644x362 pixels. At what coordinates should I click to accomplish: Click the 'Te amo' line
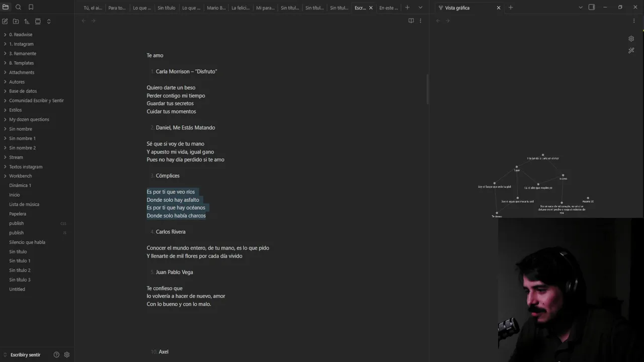tap(155, 55)
